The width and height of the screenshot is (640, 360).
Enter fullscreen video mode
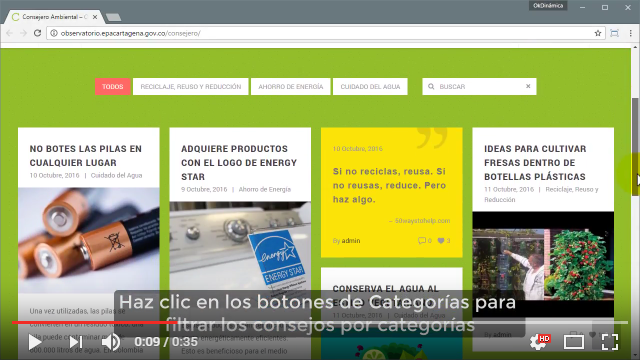click(610, 342)
